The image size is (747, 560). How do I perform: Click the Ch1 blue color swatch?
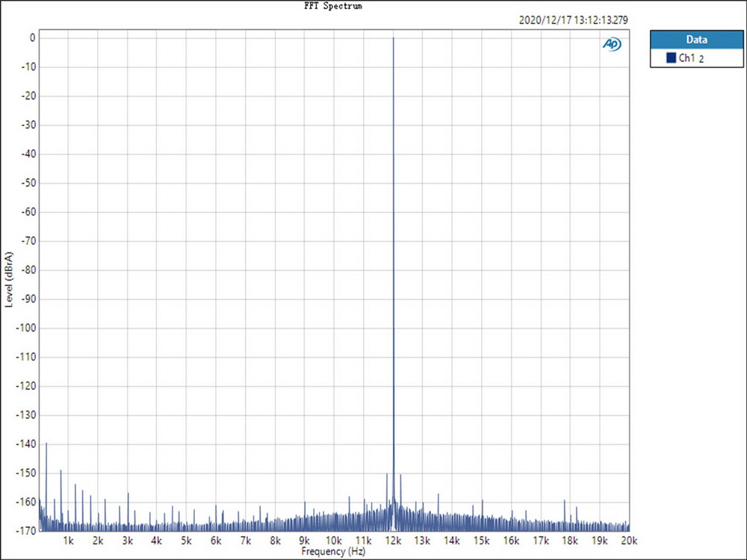point(670,58)
